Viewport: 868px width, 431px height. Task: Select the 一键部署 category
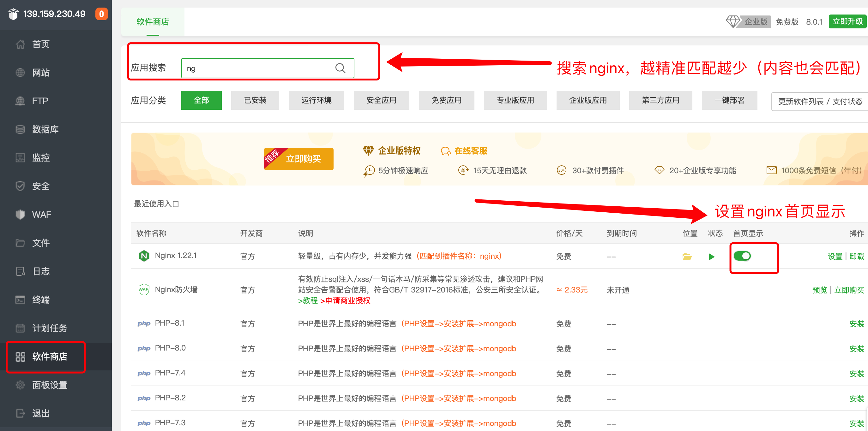coord(729,100)
